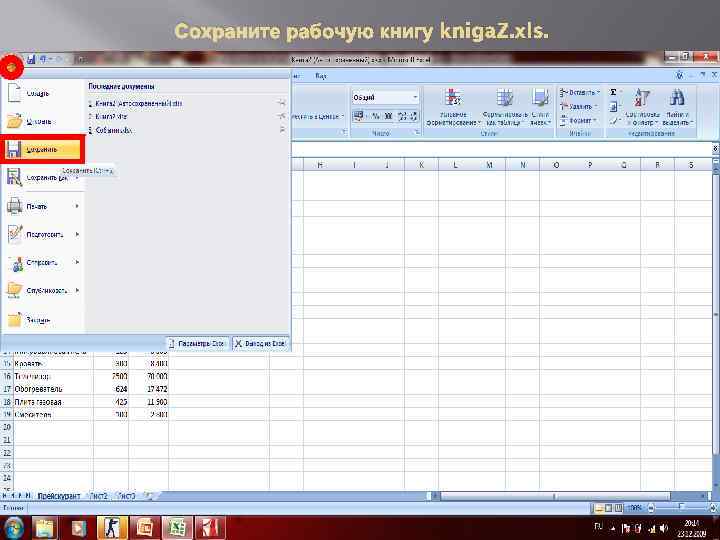Apply percent style format
Viewport: 720px width, 540px height.
376,116
